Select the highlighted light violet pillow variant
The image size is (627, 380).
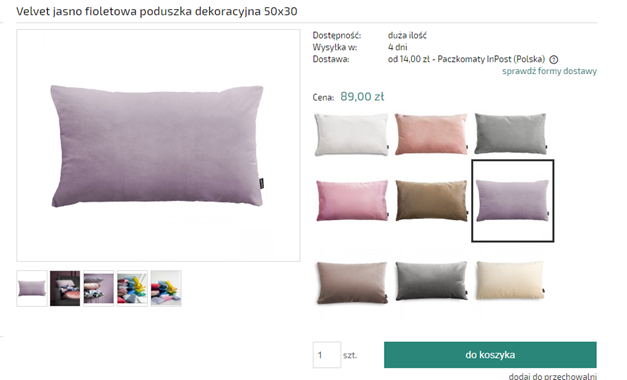pos(513,201)
